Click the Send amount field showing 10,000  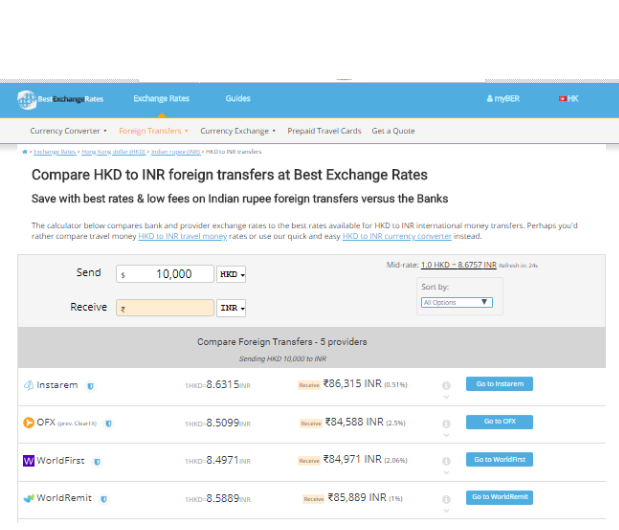coord(165,274)
